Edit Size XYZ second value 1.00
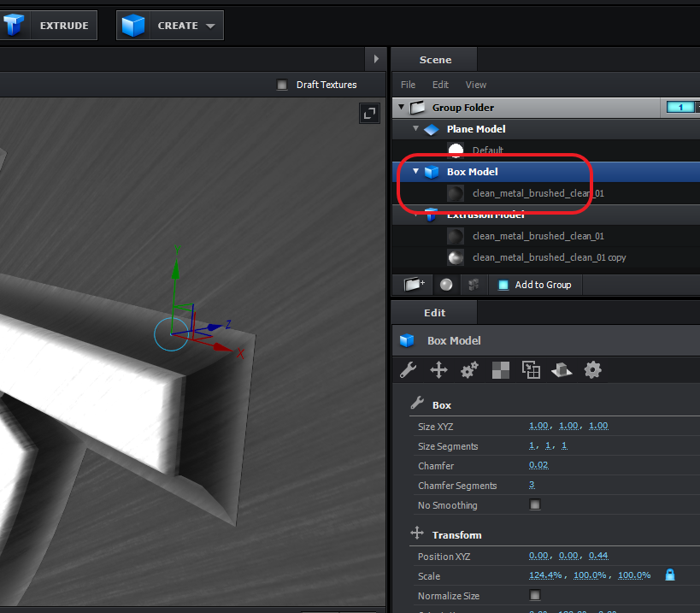The image size is (700, 613). [x=568, y=426]
